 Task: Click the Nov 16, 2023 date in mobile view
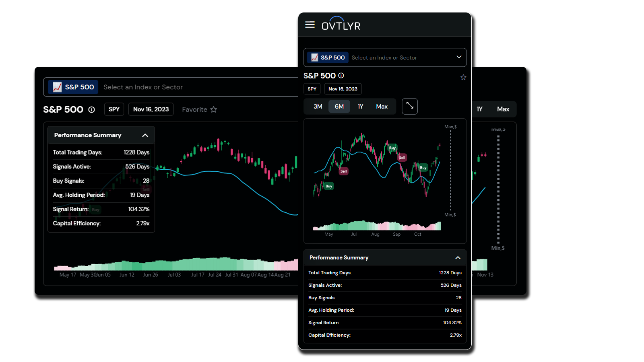tap(343, 89)
